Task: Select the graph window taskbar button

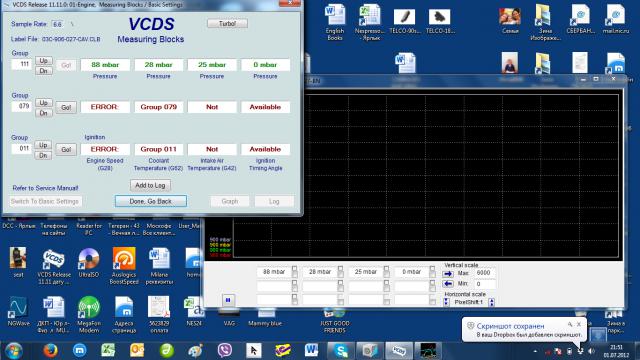Action: (428, 351)
